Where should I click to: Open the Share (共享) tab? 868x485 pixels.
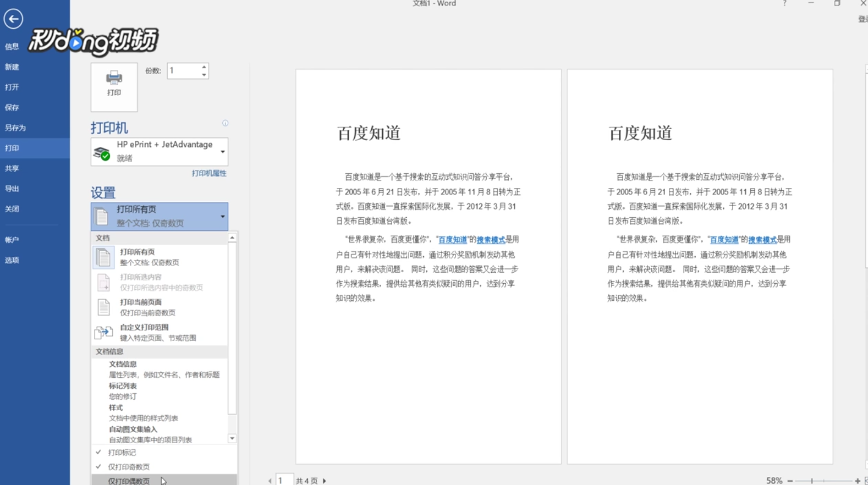point(35,169)
